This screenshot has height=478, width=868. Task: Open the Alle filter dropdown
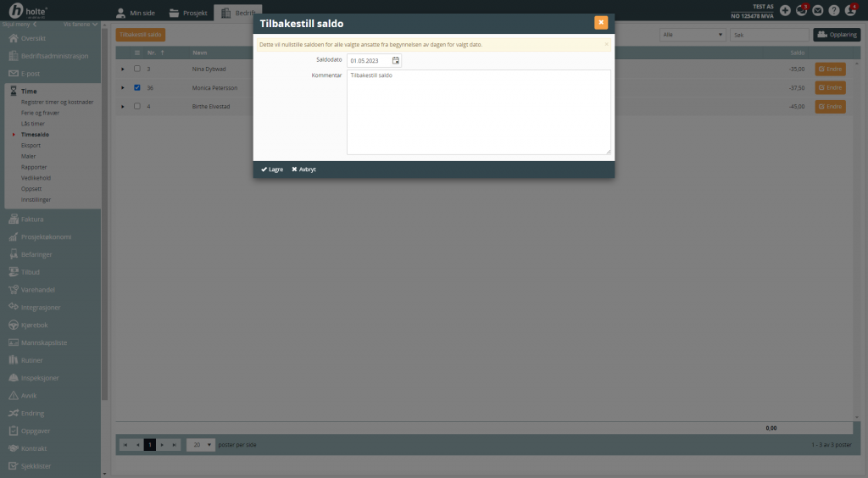point(693,35)
